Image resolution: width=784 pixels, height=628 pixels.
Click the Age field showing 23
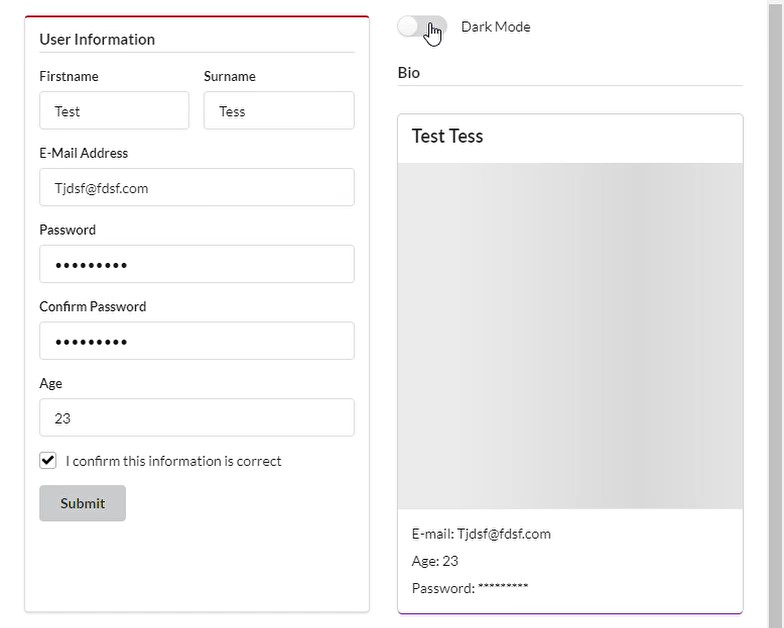pyautogui.click(x=196, y=418)
